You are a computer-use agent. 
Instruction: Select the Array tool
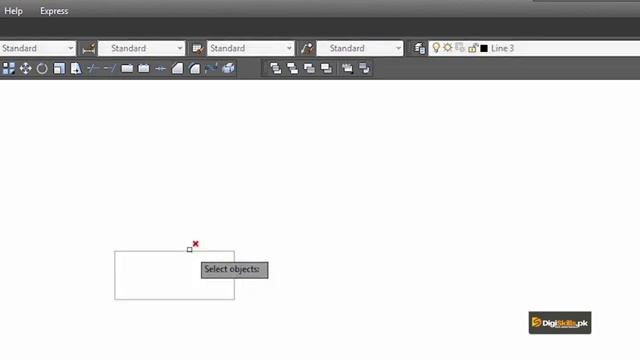point(9,68)
